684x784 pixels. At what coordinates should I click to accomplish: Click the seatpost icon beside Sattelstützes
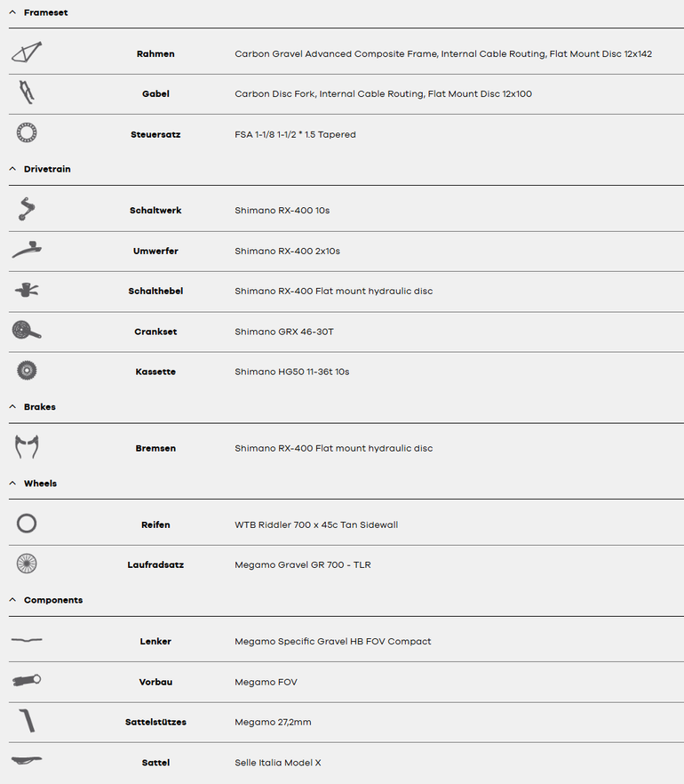point(27,721)
